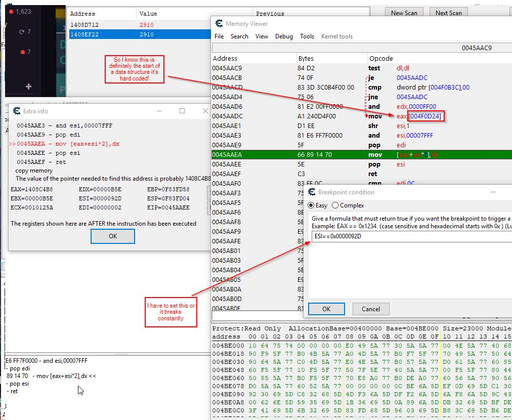Open the Tools menu in Memory Viewer
Image resolution: width=512 pixels, height=420 pixels.
(x=307, y=36)
